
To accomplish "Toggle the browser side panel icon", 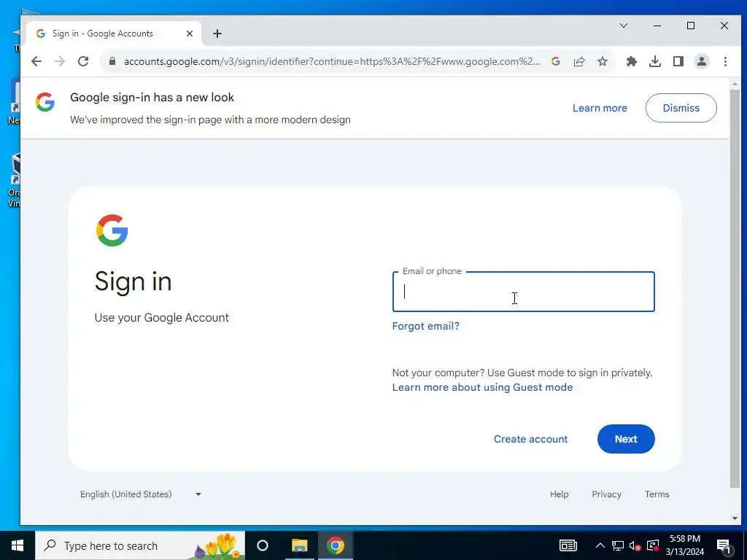I will [x=678, y=61].
